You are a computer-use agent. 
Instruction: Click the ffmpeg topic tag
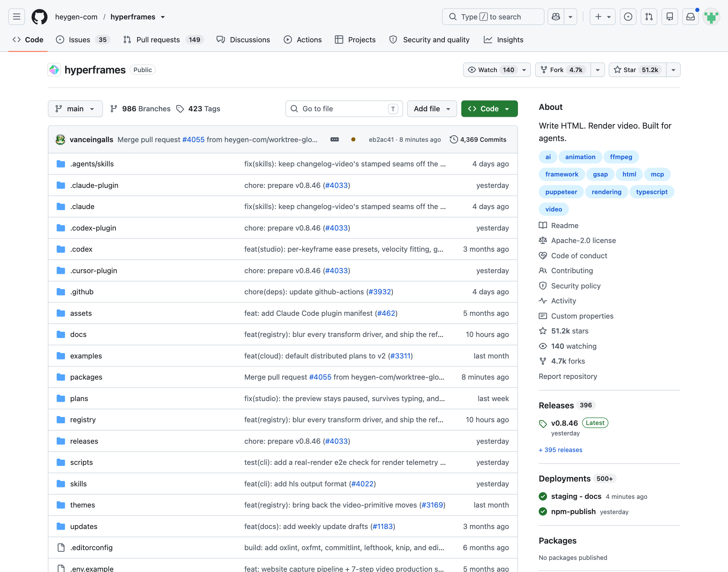pos(621,157)
